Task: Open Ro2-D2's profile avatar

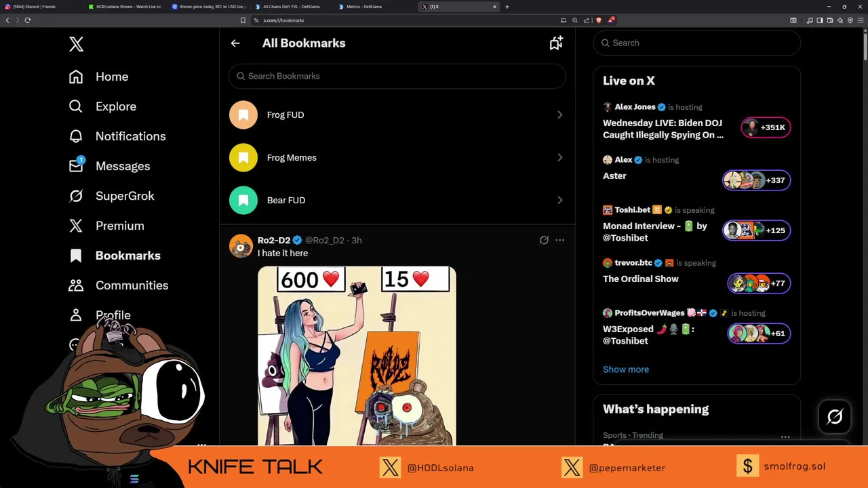Action: [241, 246]
